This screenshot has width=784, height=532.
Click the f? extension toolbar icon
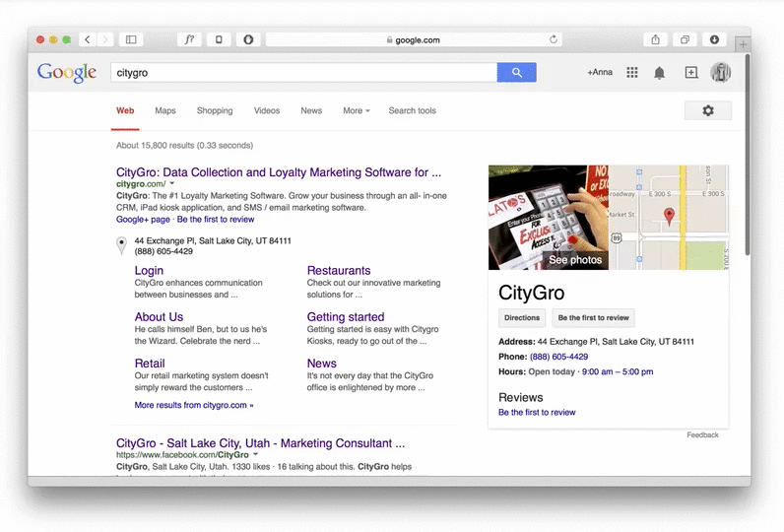tap(189, 39)
